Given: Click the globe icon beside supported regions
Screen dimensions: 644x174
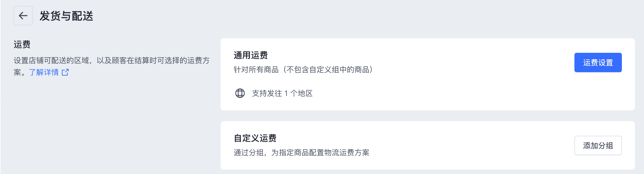Looking at the screenshot, I should (240, 93).
